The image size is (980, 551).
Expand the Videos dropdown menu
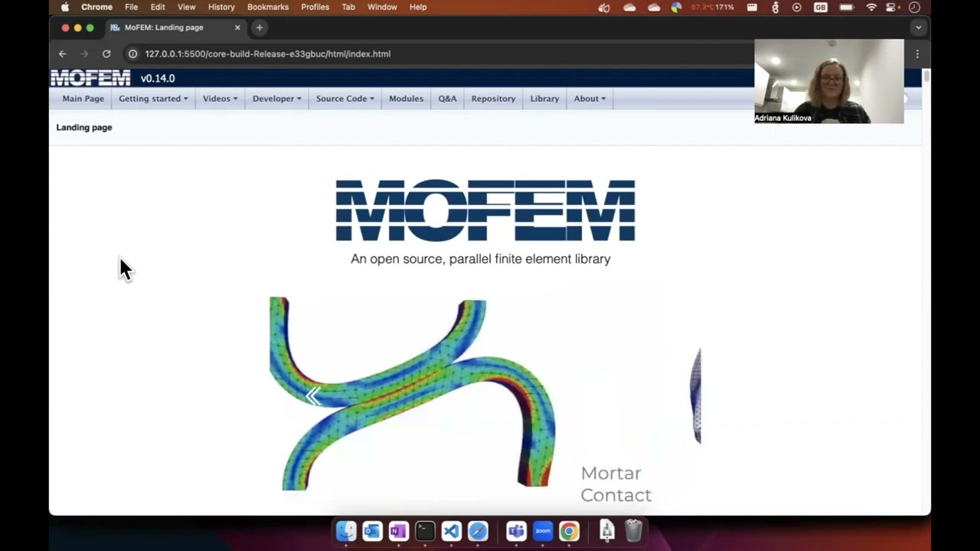coord(220,99)
